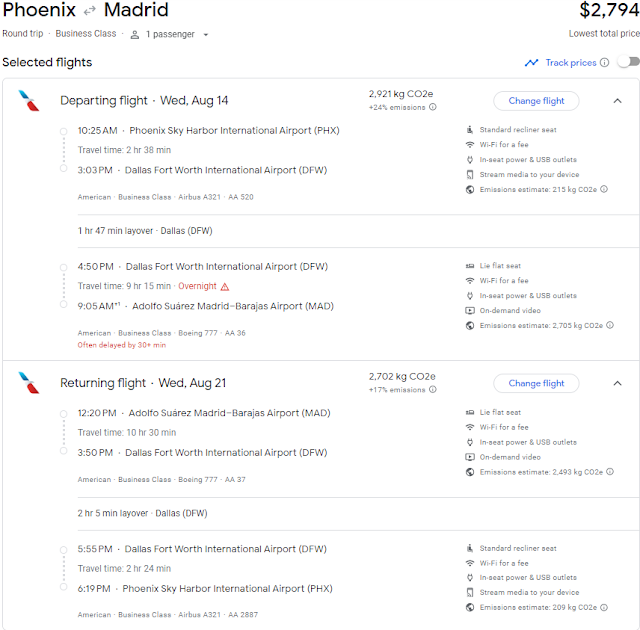640x630 pixels.
Task: Click info icon for 2,493 kg CO2e estimate
Action: [x=610, y=472]
